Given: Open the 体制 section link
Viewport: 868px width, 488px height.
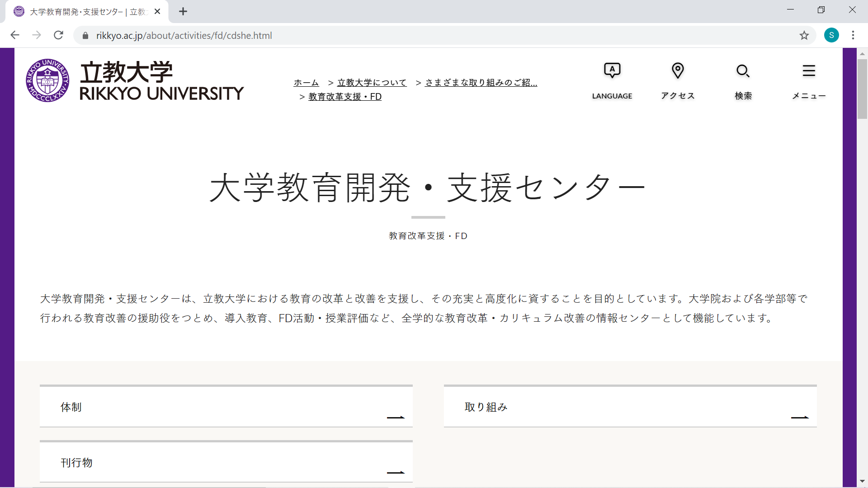Looking at the screenshot, I should click(226, 406).
